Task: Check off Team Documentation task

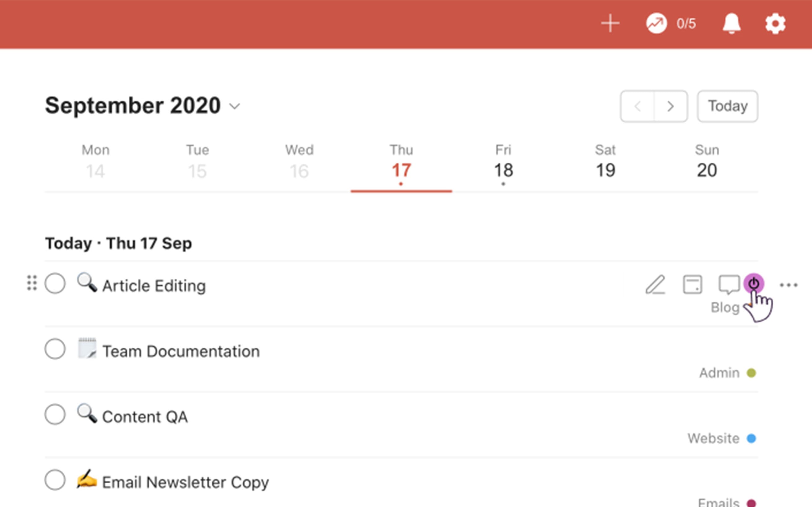Action: pyautogui.click(x=55, y=349)
